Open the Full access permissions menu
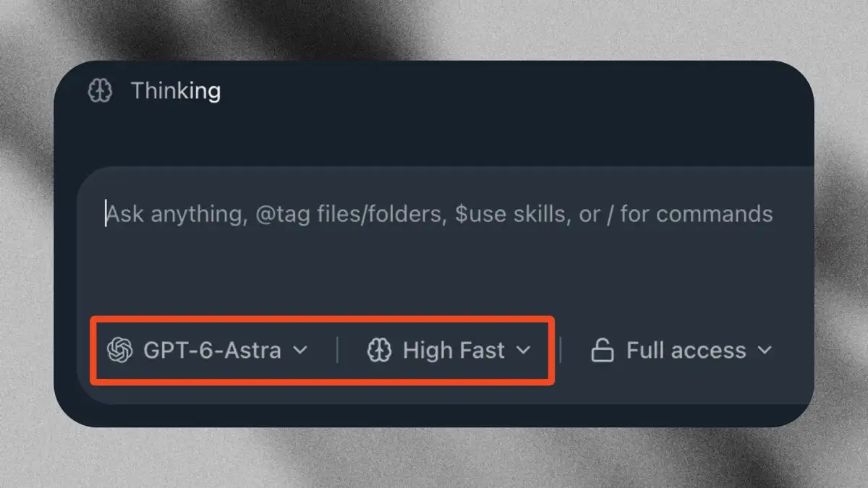The width and height of the screenshot is (868, 488). [x=681, y=351]
